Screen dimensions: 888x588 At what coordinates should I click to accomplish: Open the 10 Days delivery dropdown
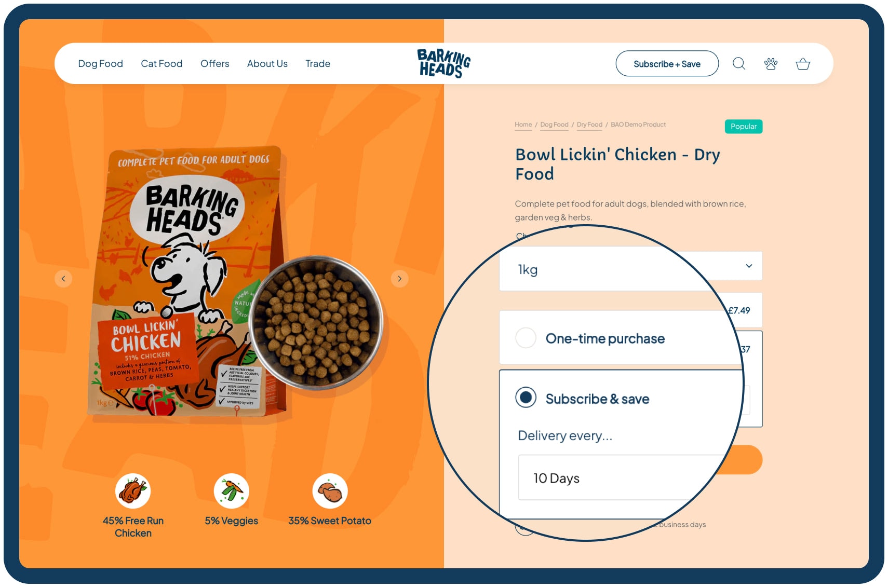(623, 477)
